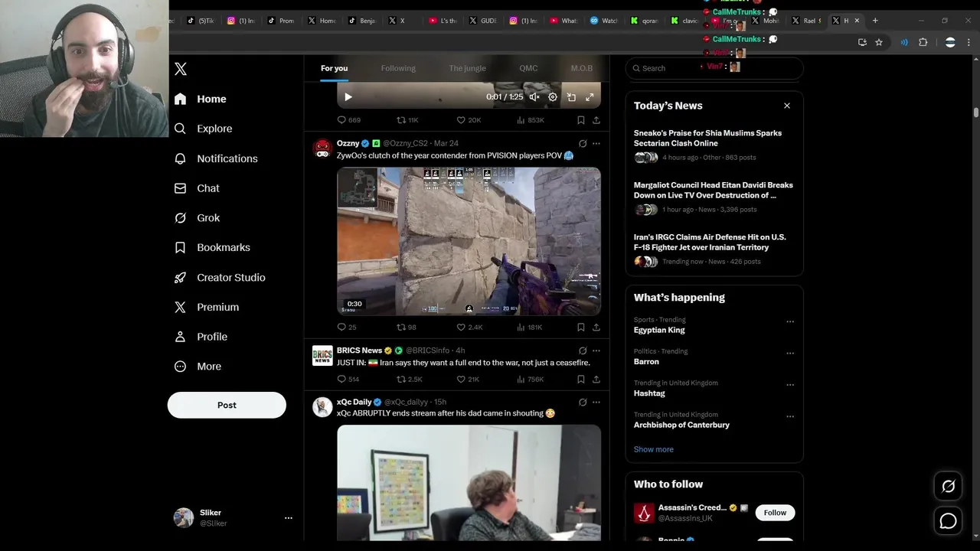980x551 pixels.
Task: Open Grok explain on xQc Daily post
Action: [583, 402]
